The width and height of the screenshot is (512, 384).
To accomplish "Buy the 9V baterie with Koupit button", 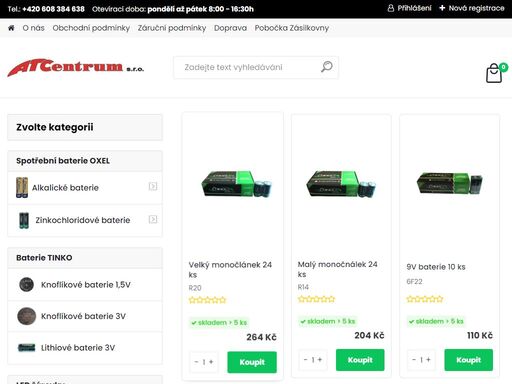I will click(468, 360).
